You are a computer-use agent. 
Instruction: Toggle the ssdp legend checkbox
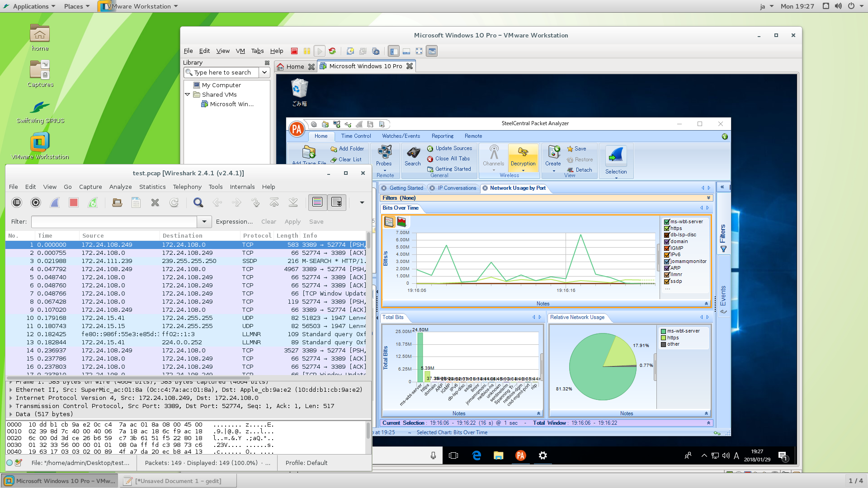(666, 282)
